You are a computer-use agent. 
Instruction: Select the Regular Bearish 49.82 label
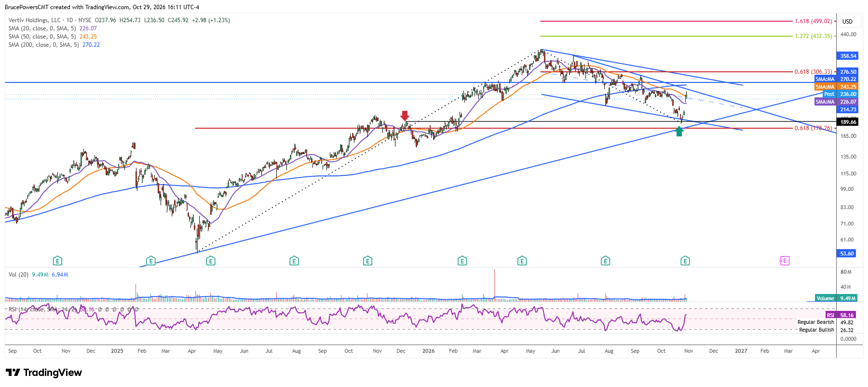tap(826, 322)
